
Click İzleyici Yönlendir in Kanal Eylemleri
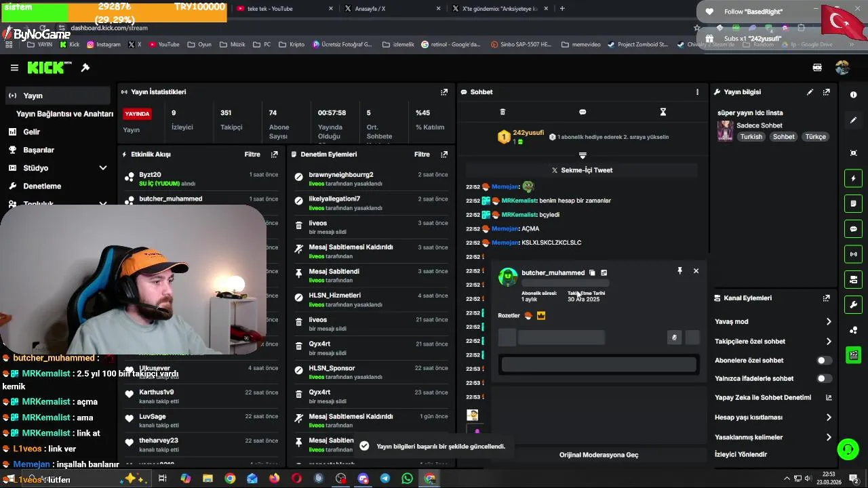(x=741, y=454)
